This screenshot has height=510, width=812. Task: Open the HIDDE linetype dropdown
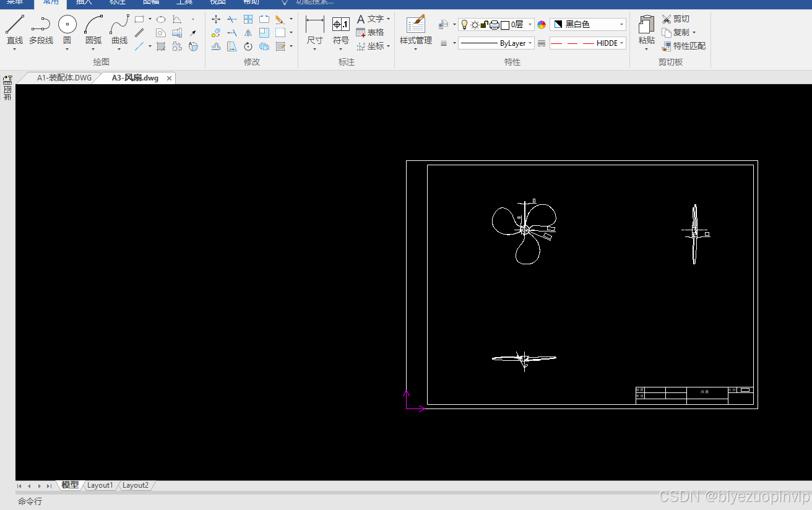(x=588, y=43)
